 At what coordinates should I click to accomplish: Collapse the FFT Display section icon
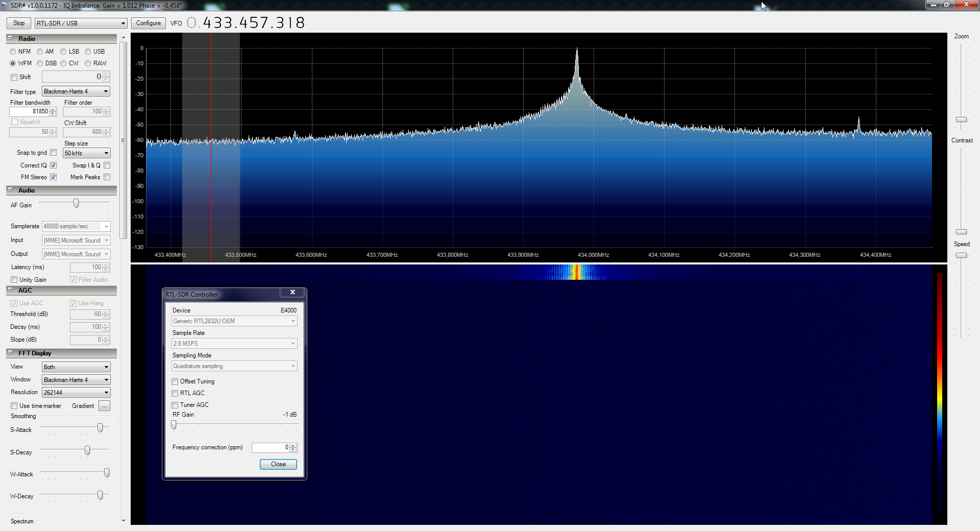10,353
